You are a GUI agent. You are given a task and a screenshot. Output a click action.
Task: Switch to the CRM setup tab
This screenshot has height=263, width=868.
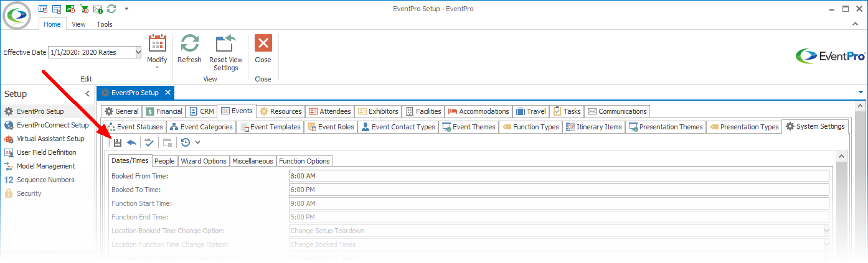click(x=202, y=111)
